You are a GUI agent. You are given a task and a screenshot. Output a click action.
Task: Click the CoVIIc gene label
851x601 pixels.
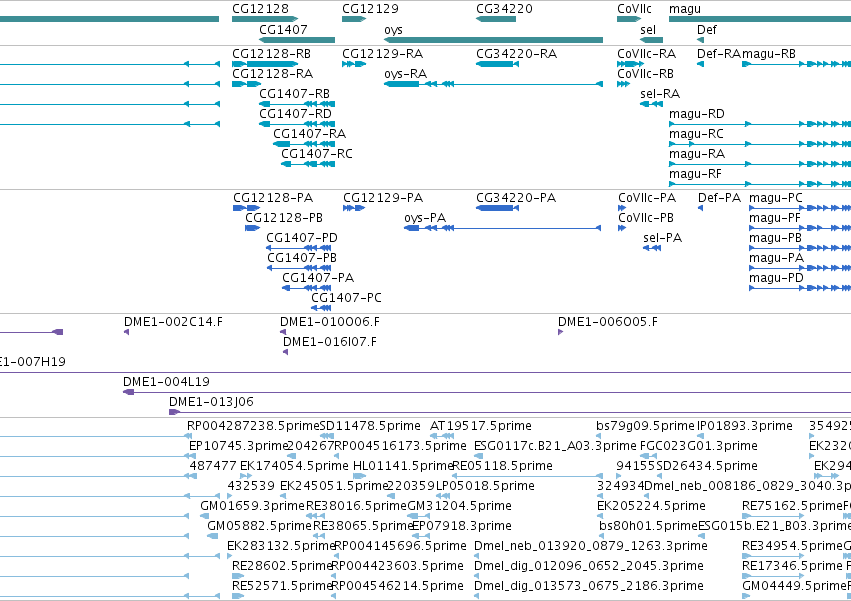[634, 9]
